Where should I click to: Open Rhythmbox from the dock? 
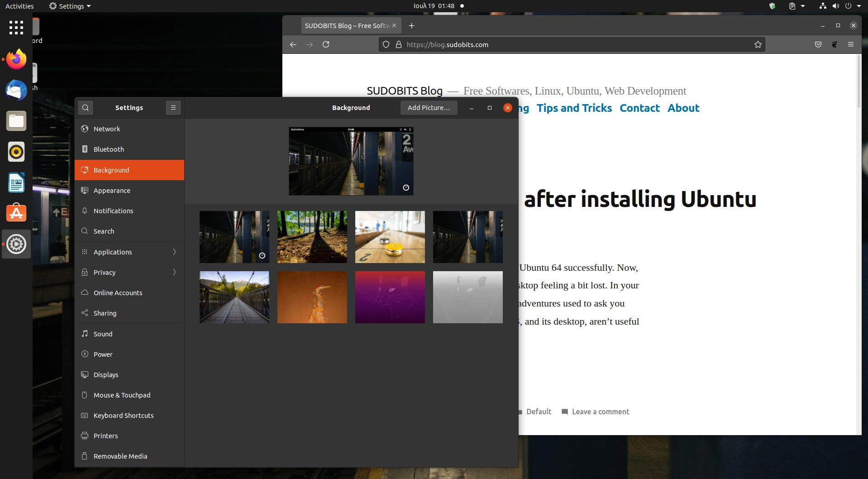tap(16, 152)
